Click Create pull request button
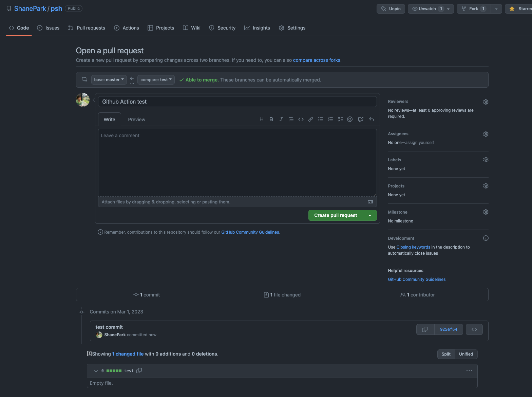 [x=336, y=215]
